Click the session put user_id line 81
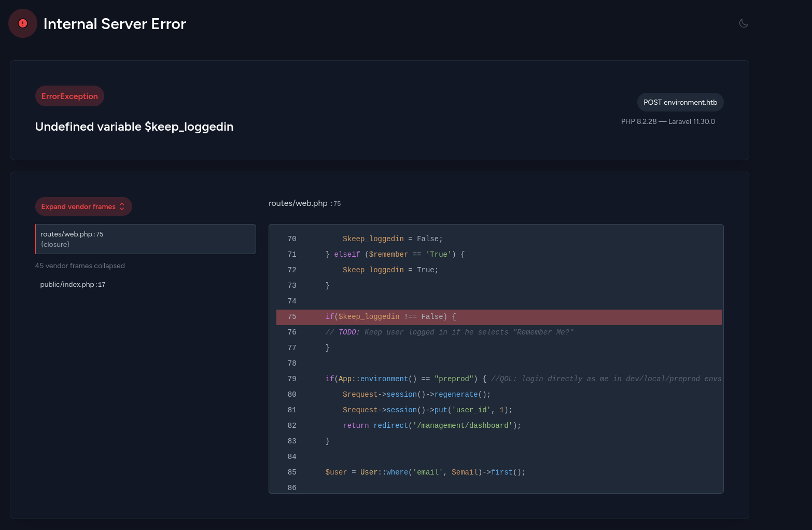This screenshot has height=530, width=812. (x=427, y=410)
